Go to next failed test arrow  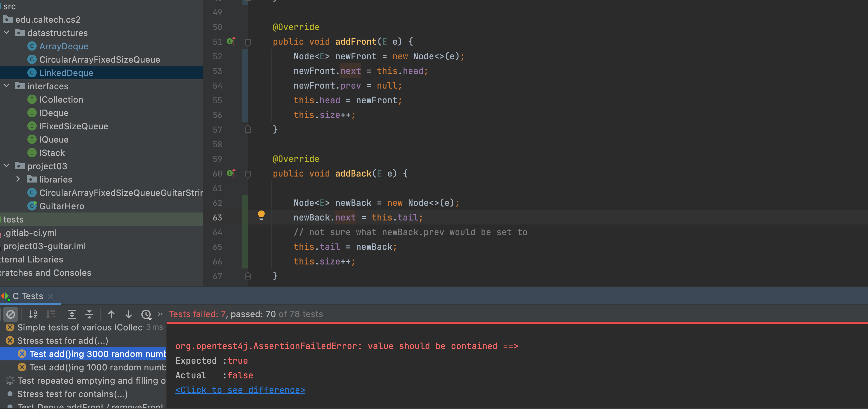pyautogui.click(x=128, y=314)
